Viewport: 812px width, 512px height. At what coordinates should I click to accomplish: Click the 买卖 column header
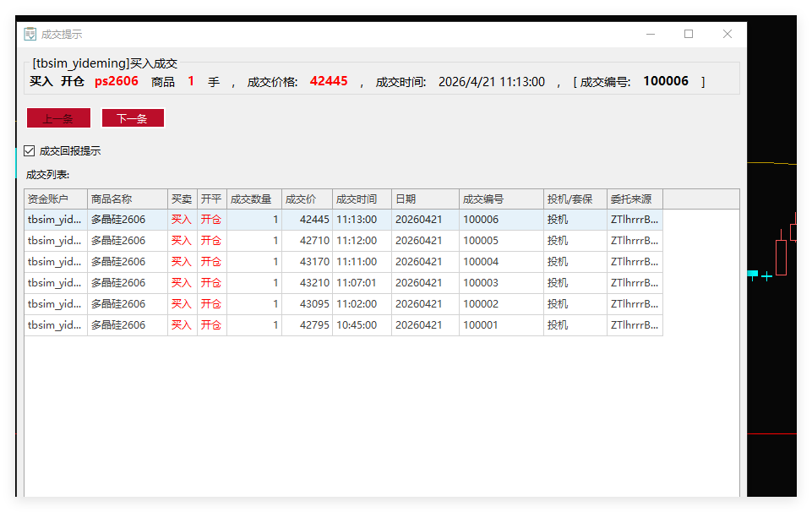tap(182, 199)
